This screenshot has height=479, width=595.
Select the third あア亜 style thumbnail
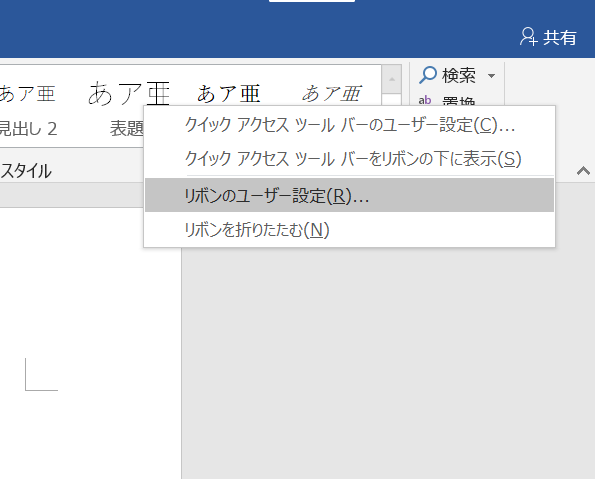(228, 94)
